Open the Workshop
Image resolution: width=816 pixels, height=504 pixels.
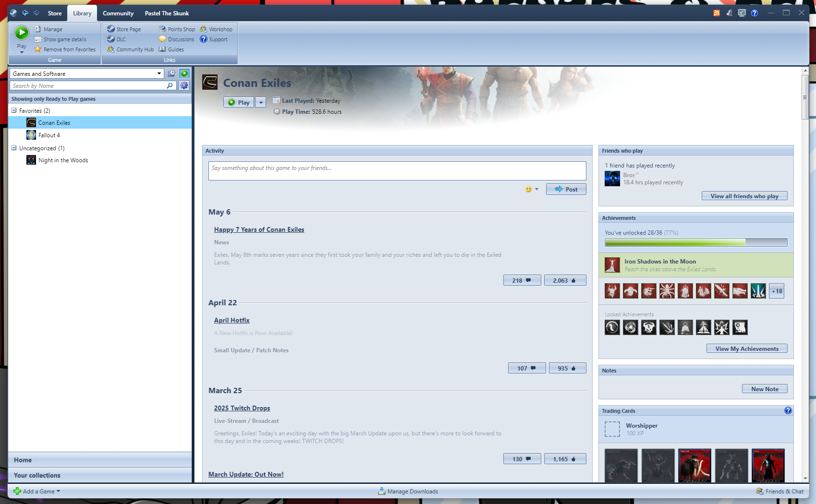(x=216, y=29)
